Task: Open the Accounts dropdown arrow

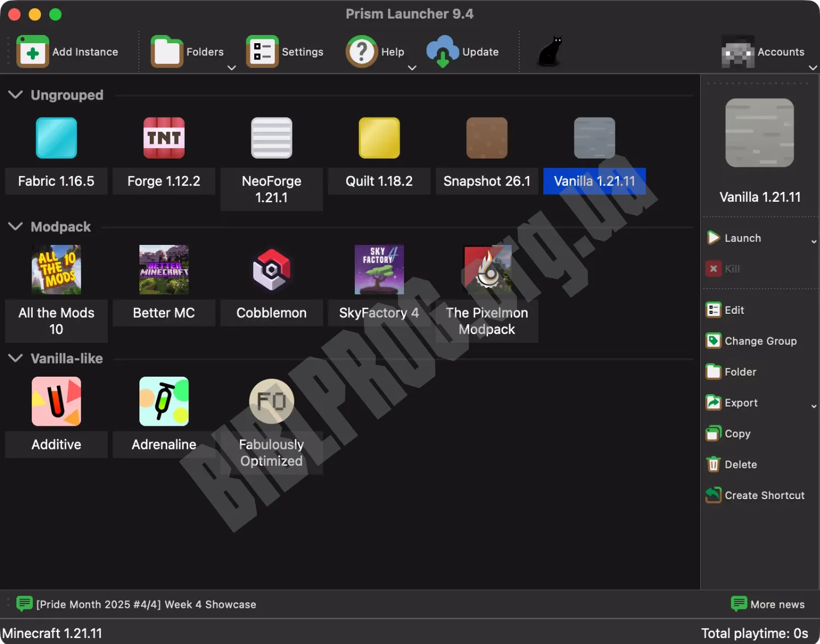Action: 813,68
